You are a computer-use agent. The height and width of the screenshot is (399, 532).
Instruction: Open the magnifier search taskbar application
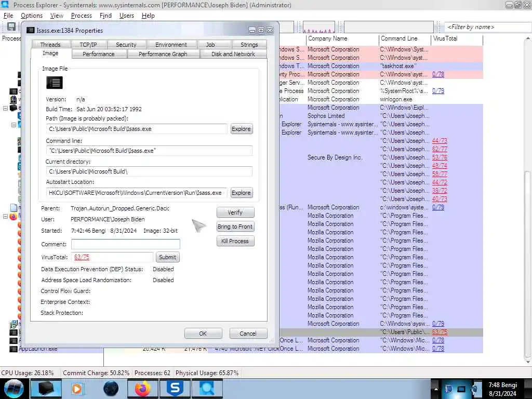[x=207, y=389]
